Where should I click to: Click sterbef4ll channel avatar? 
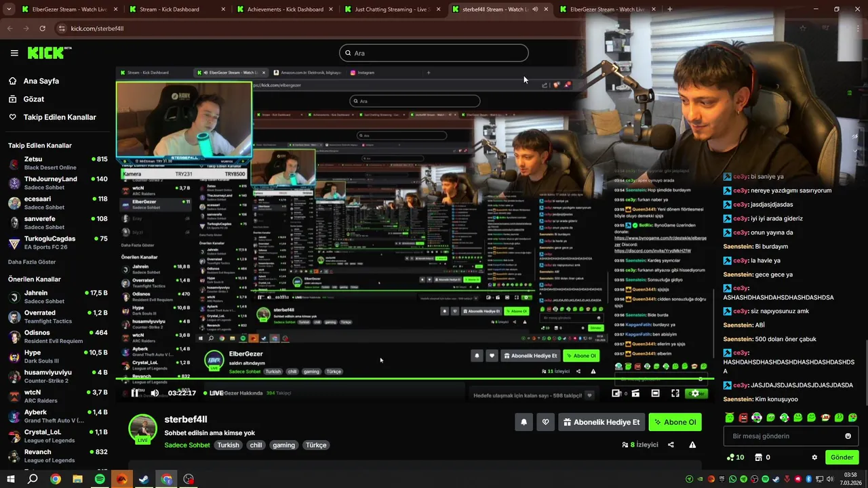pos(142,428)
